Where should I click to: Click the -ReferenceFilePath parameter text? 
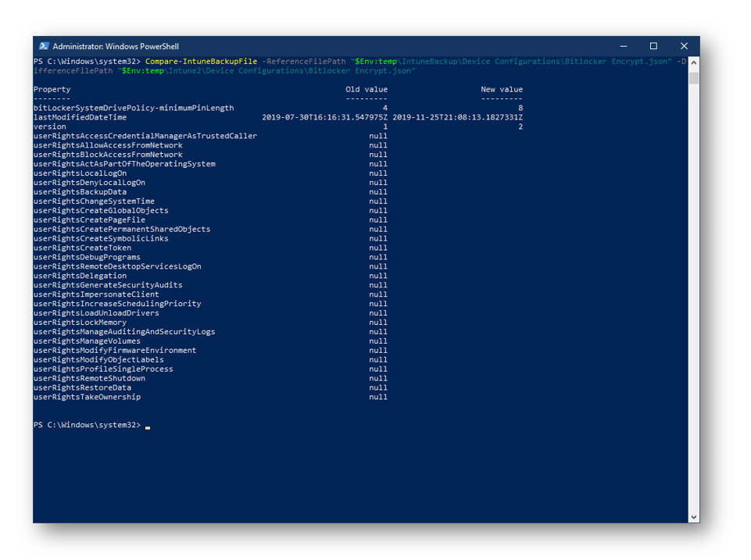point(304,61)
